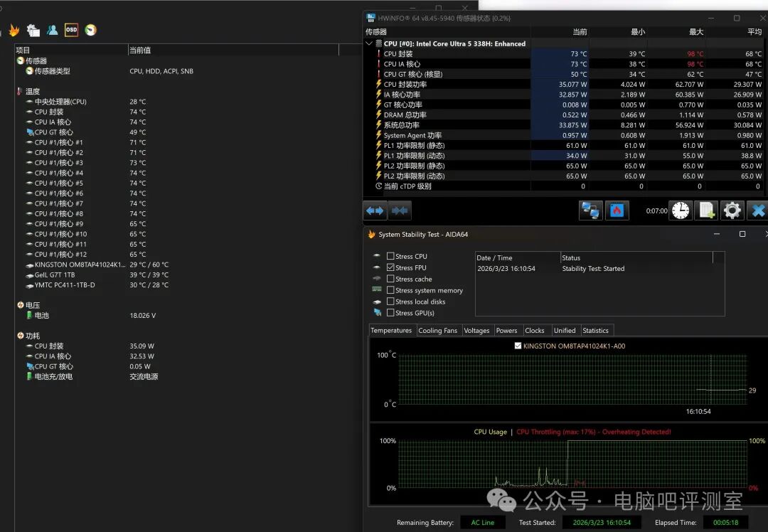Open the Clocks tab

coord(534,331)
